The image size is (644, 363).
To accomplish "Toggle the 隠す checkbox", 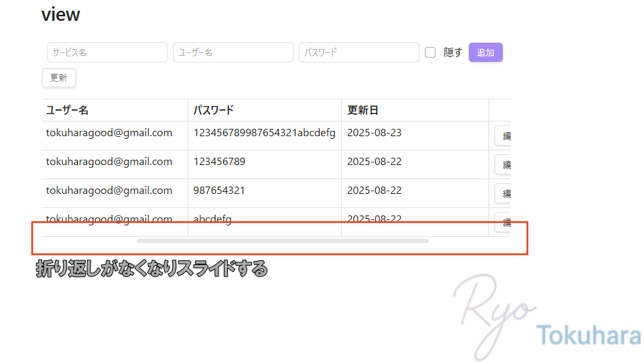I will (430, 52).
